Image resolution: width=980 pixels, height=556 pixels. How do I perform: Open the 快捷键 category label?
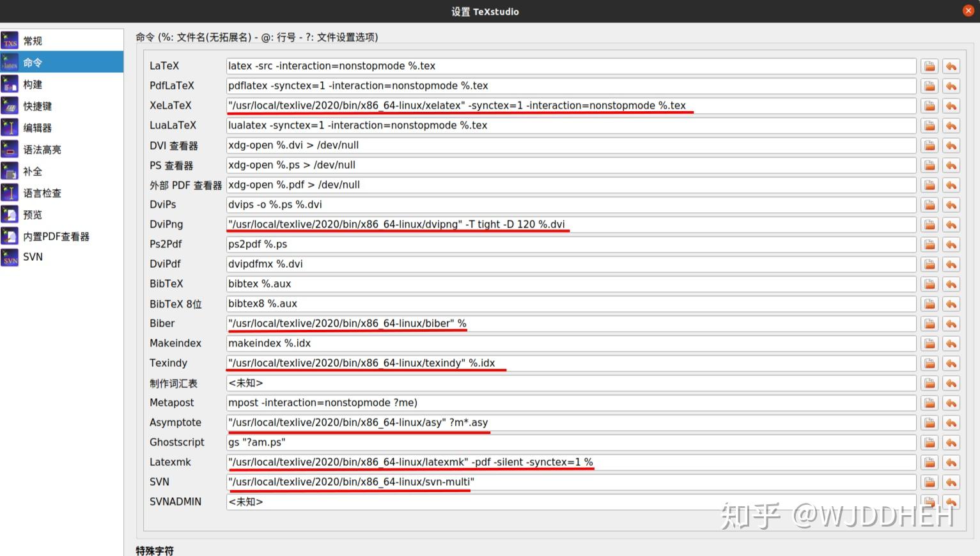38,106
